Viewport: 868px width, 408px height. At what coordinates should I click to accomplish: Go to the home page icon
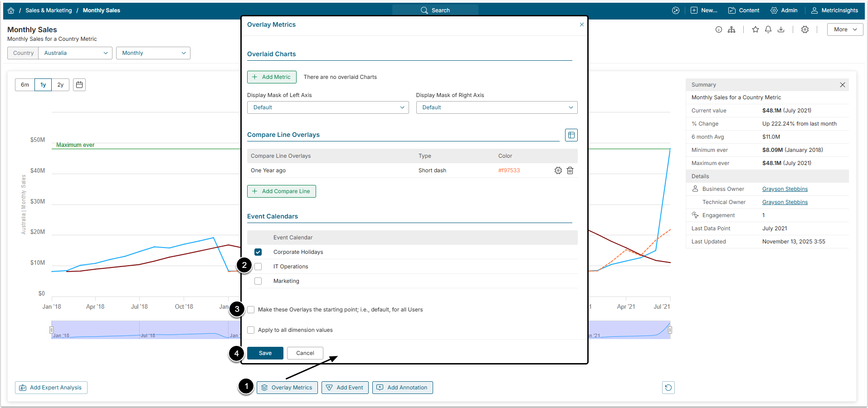pyautogui.click(x=11, y=10)
